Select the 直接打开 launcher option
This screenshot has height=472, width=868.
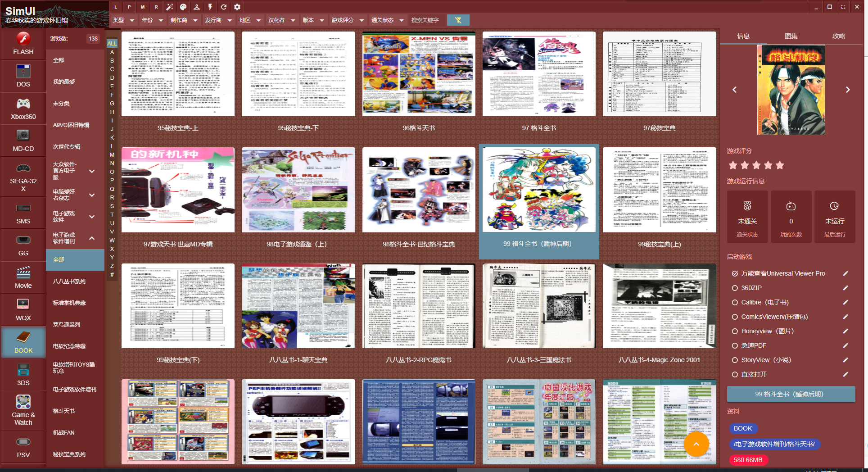(749, 374)
